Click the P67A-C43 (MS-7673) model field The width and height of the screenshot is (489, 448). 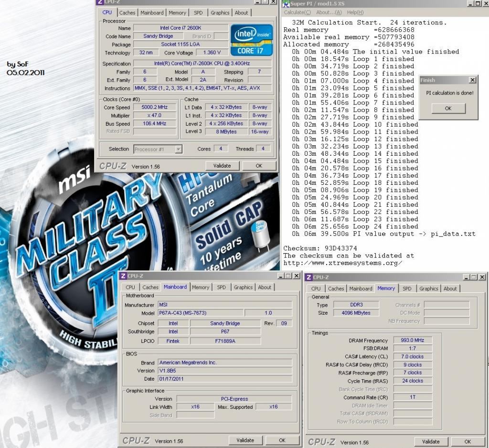point(201,313)
